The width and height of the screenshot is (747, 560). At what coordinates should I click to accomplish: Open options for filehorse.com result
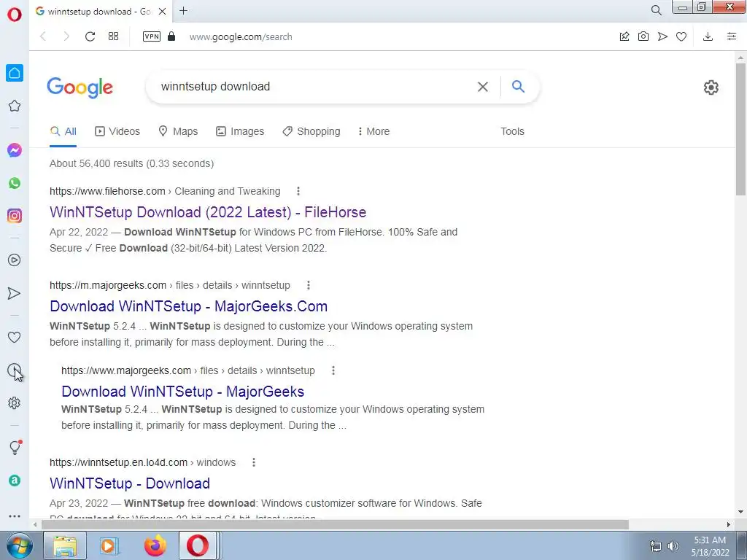(x=298, y=192)
